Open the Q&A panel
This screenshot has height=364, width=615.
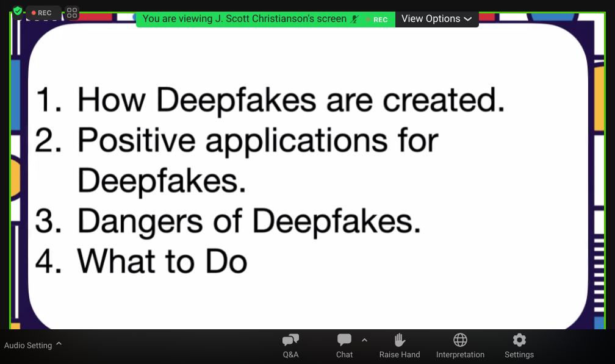[x=290, y=346]
